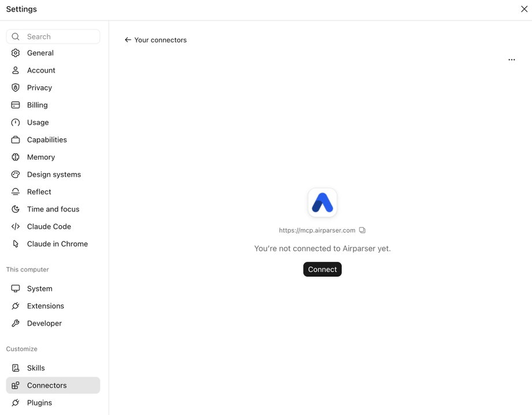
Task: Click the System monitor icon
Action: (x=15, y=288)
